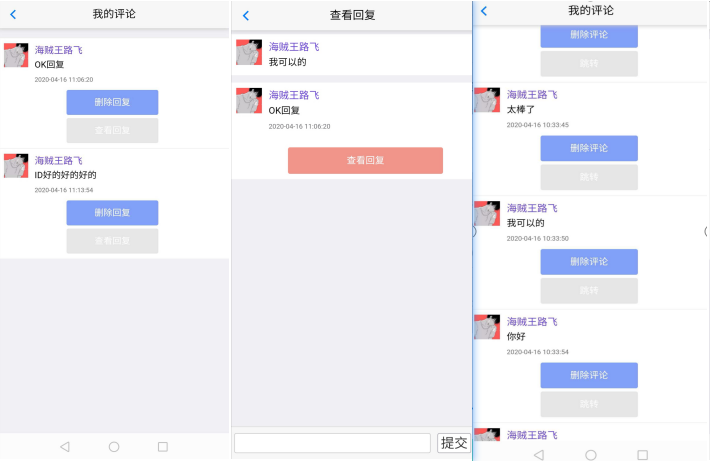Image resolution: width=710 pixels, height=461 pixels.
Task: Delete the 我可以的 comment with 删除评论
Action: click(x=589, y=262)
